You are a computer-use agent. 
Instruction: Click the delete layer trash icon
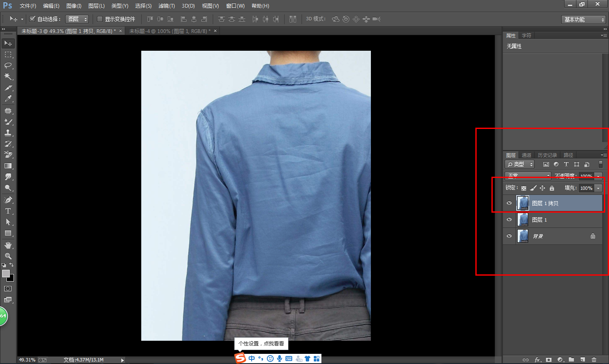pos(594,360)
